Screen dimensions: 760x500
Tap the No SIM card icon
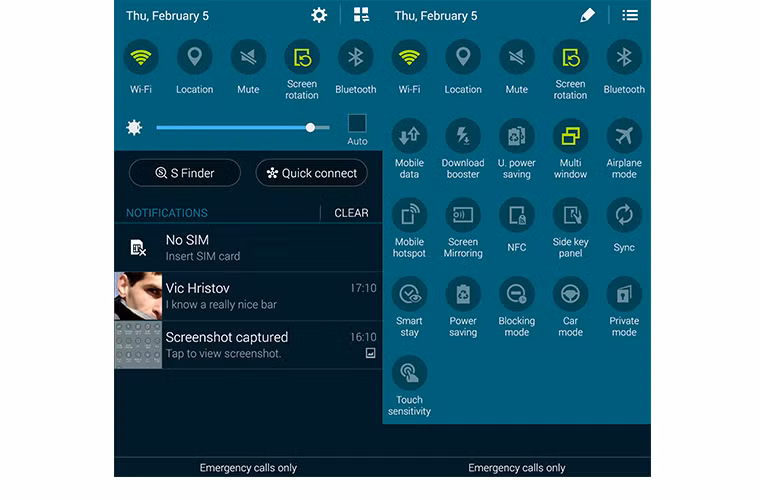click(138, 248)
